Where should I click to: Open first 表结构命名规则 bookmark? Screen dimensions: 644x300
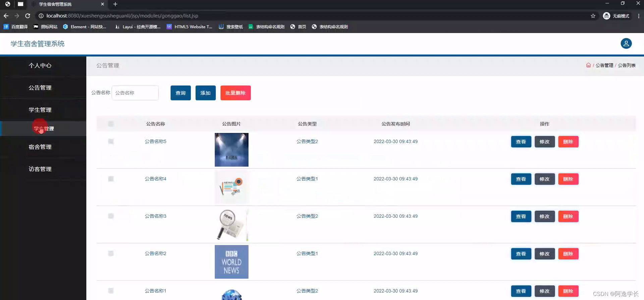pos(266,27)
